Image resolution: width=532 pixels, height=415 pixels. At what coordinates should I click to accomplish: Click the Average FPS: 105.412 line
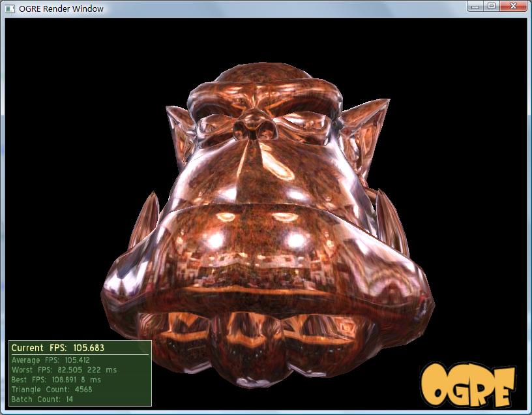51,360
